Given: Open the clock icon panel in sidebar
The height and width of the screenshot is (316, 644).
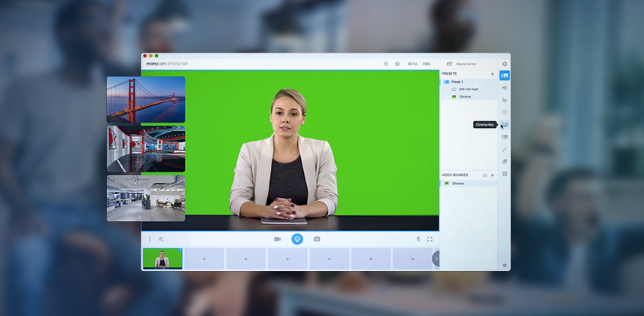Looking at the screenshot, I should [505, 112].
